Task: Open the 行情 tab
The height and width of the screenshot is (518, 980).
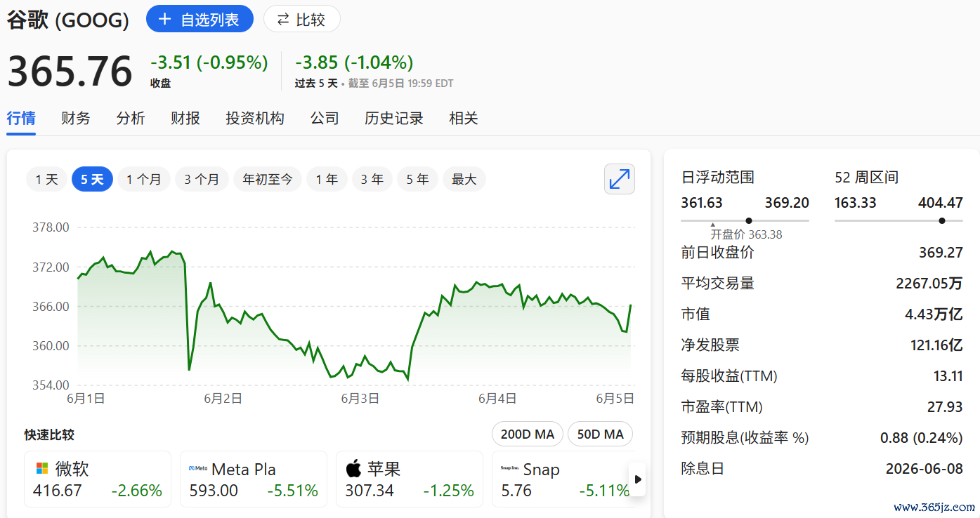Action: tap(21, 118)
